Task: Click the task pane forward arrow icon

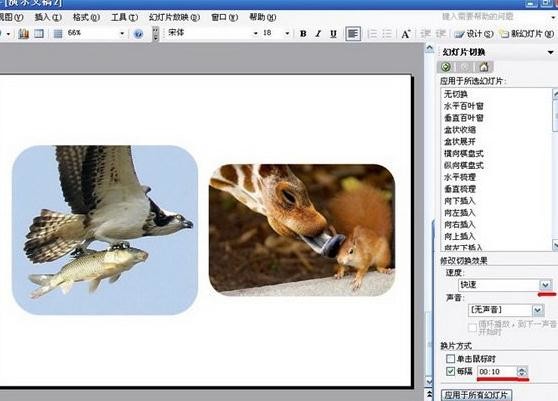Action: coord(465,67)
